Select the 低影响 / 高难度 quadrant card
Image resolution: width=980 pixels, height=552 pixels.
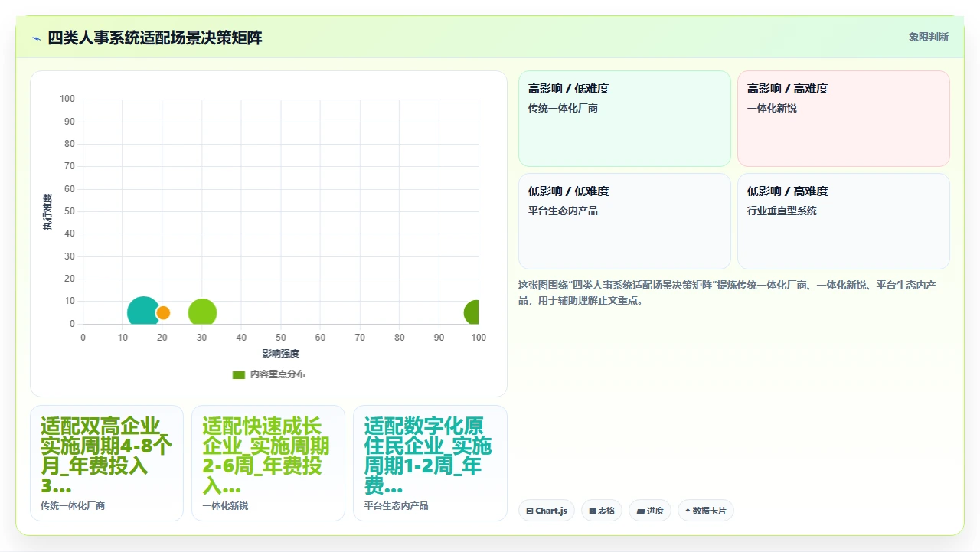click(843, 221)
